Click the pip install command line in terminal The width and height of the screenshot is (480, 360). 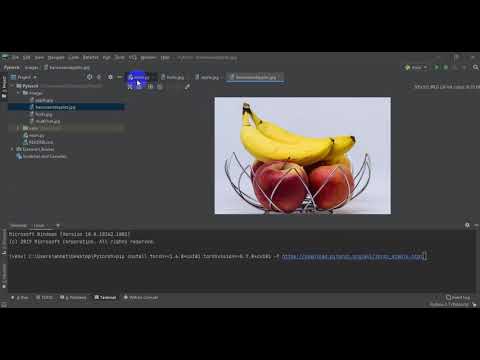tap(217, 256)
